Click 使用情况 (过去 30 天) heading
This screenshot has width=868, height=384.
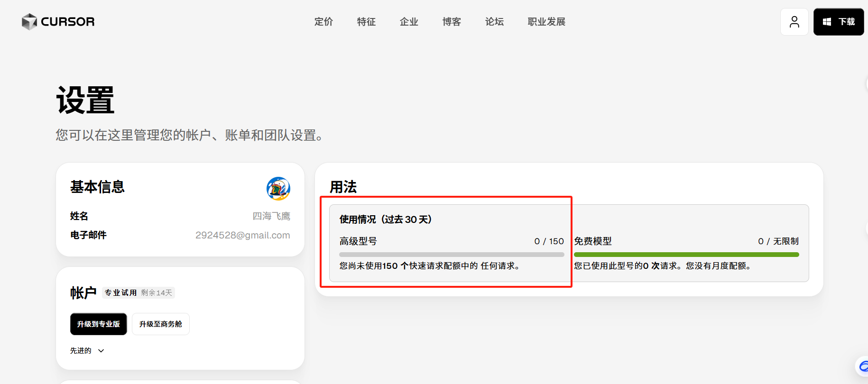pos(386,219)
